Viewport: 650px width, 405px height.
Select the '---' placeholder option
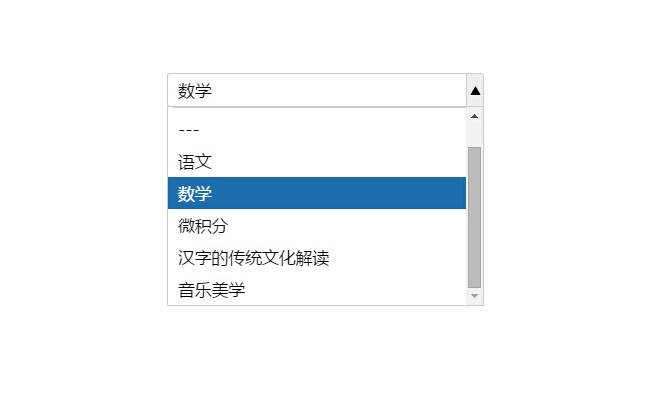[x=317, y=130]
